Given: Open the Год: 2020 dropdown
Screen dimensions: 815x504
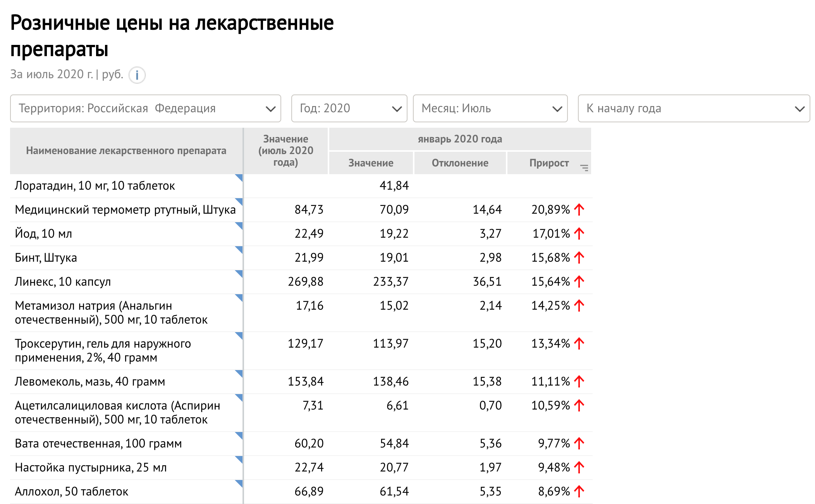Looking at the screenshot, I should click(349, 108).
